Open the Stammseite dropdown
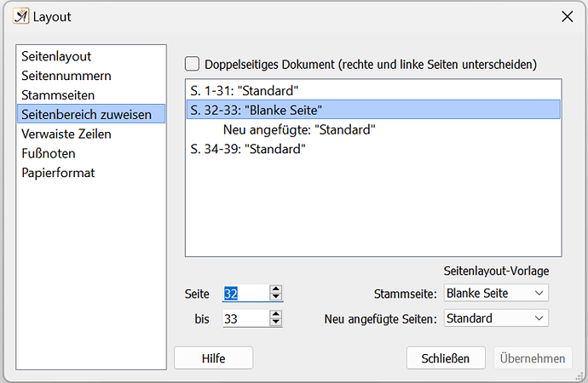Viewport: 588px width, 383px height. [x=497, y=293]
